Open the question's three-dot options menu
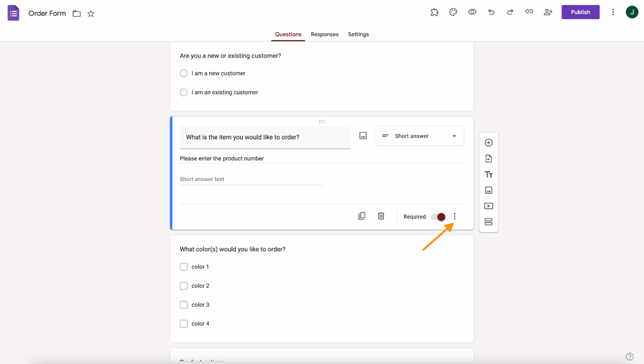 click(454, 216)
